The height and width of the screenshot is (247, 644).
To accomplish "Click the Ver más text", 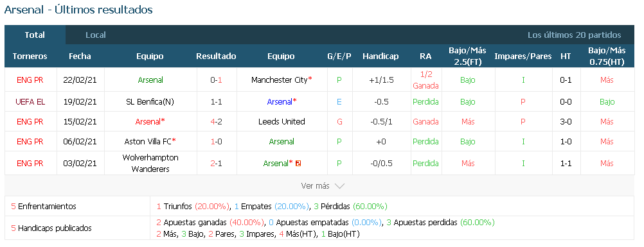I will 315,186.
